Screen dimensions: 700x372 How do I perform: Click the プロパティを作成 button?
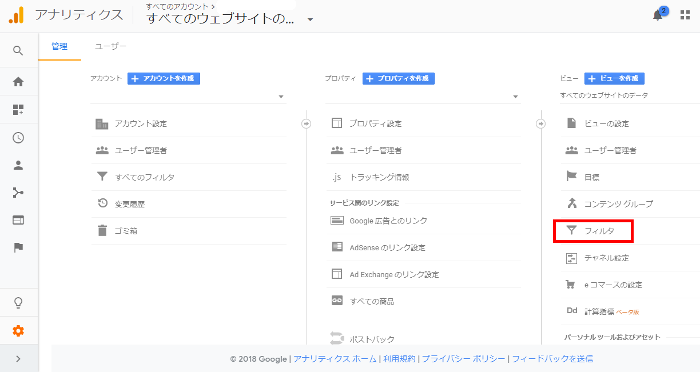[x=398, y=78]
